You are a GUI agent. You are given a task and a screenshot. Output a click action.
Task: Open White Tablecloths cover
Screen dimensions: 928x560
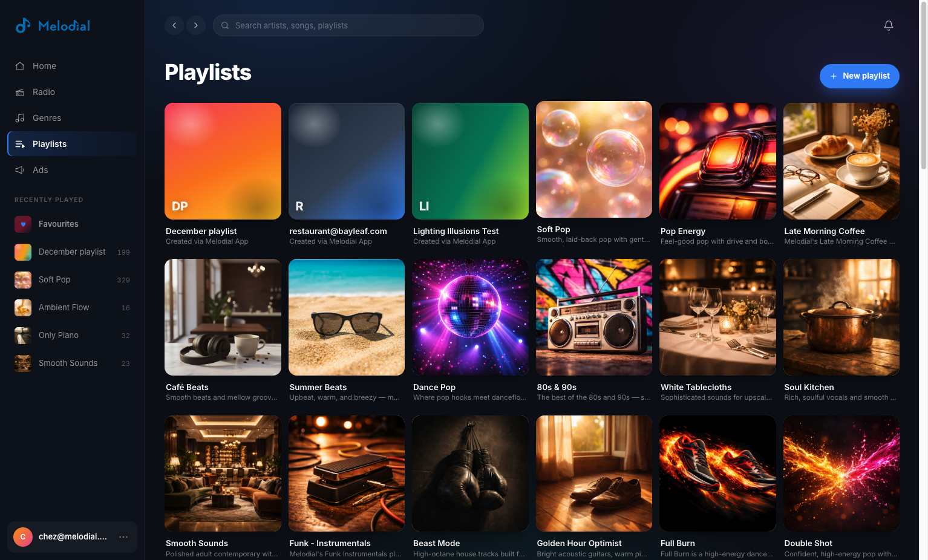point(717,317)
